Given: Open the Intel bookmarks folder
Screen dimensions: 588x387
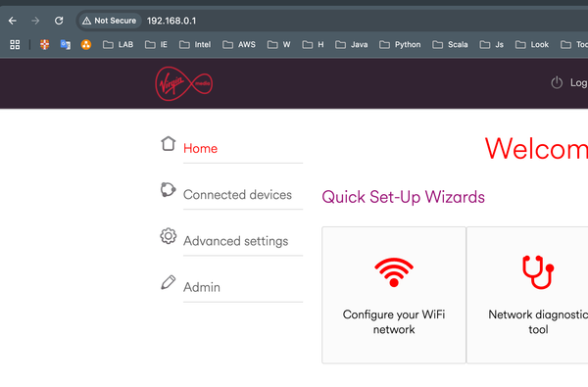Looking at the screenshot, I should 195,45.
